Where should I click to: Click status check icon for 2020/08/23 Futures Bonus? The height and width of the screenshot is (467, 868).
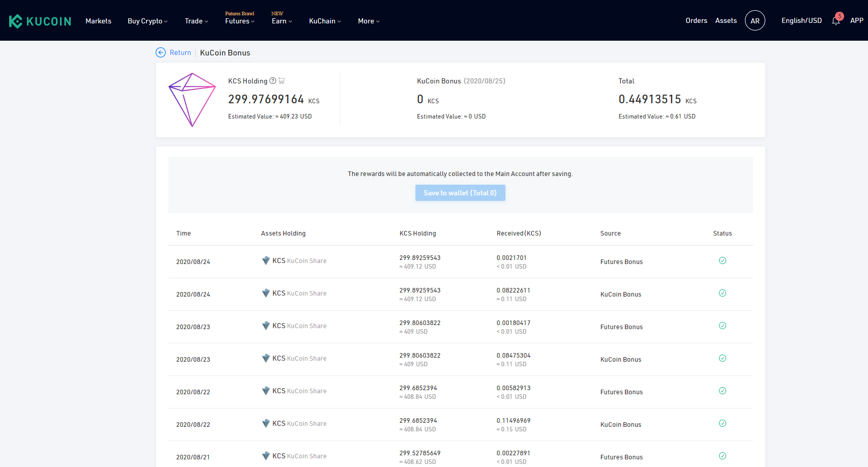(x=722, y=326)
